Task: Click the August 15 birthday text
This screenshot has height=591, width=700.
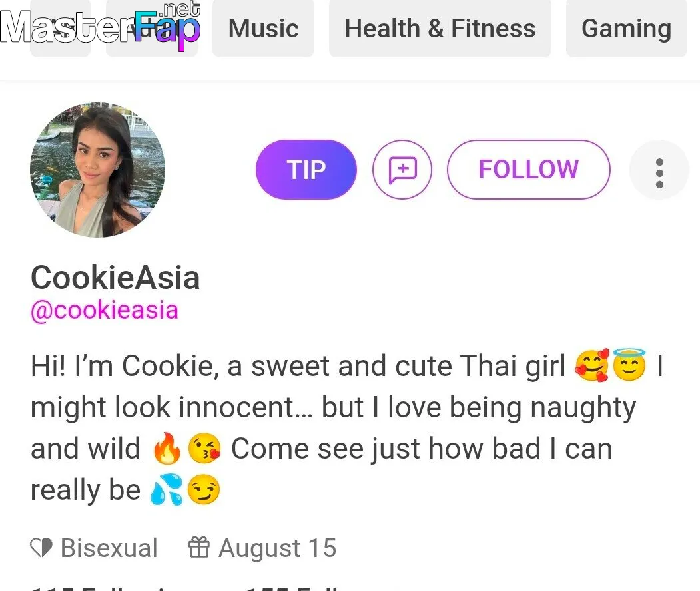Action: click(277, 548)
